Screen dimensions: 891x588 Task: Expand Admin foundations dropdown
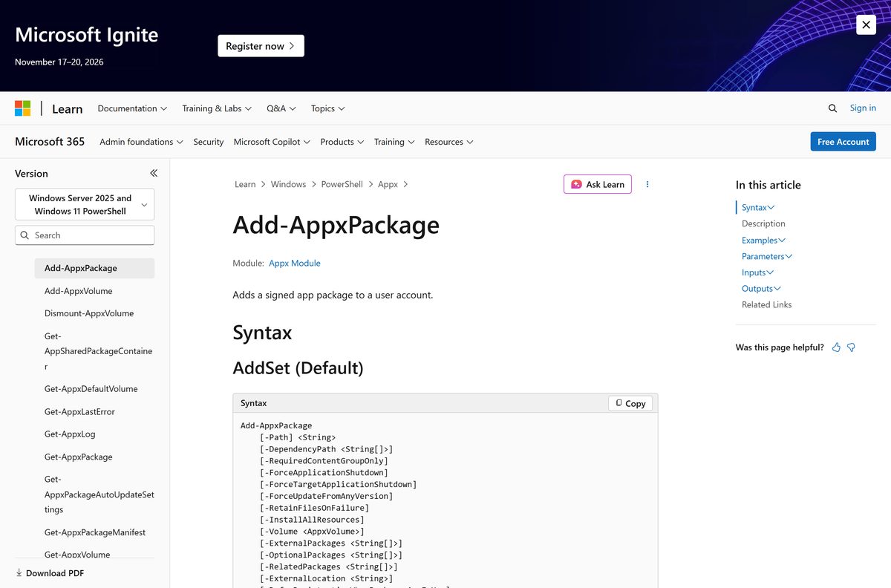click(x=141, y=142)
